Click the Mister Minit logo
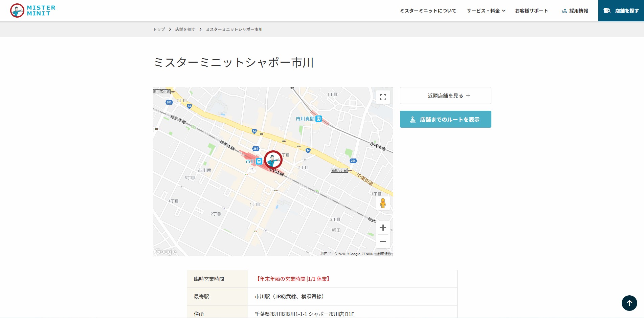Screen dimensions: 644x318 tap(33, 10)
